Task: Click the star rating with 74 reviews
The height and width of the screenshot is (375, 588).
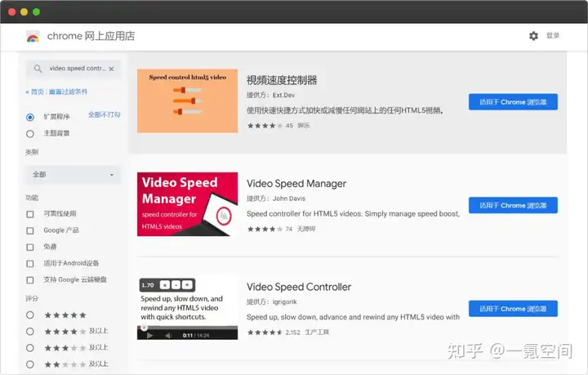Action: point(265,229)
